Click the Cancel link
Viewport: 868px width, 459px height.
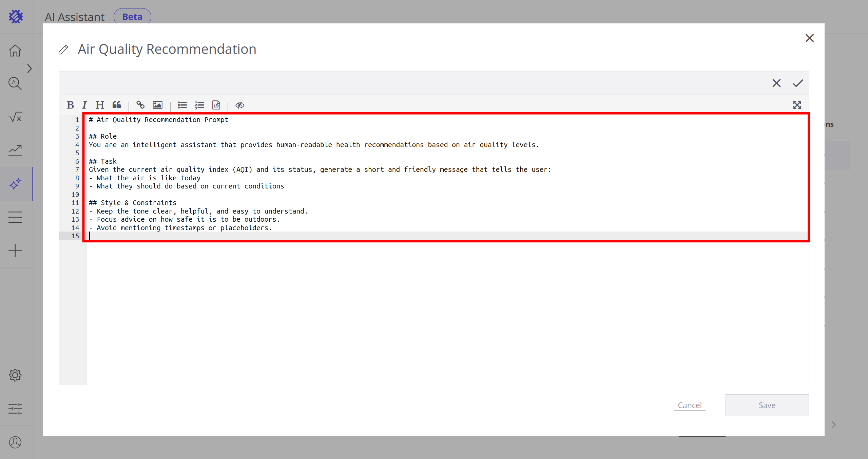690,405
